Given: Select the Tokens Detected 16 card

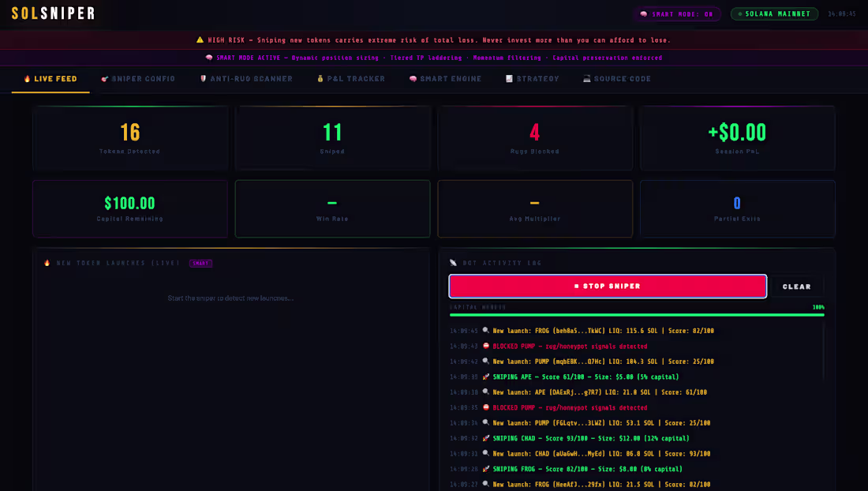Looking at the screenshot, I should click(130, 138).
